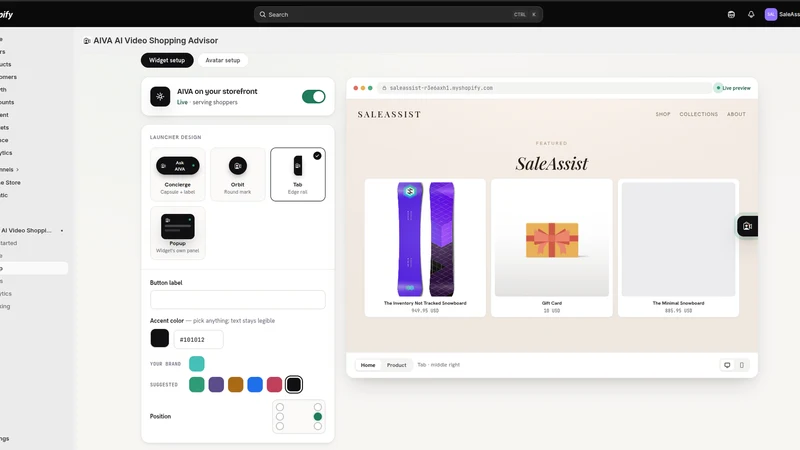Screen dimensions: 800x450
Task: Expand the sales channels chevron in sidebar
Action: 18,169
